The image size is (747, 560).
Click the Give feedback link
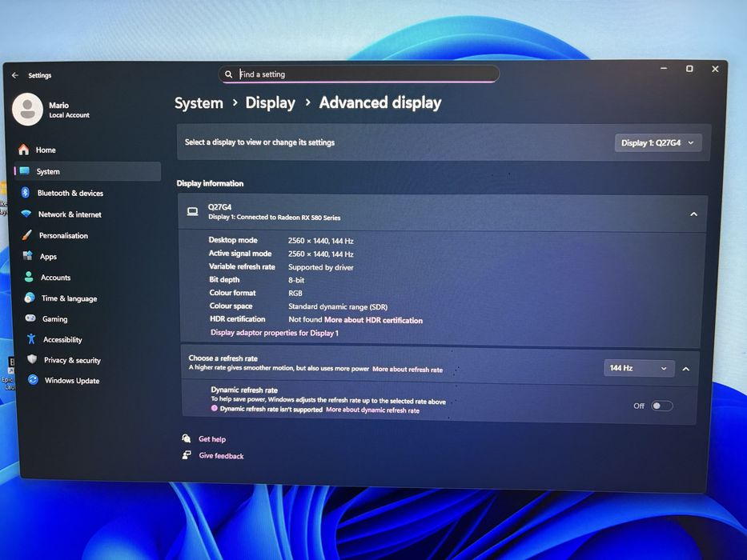(221, 456)
